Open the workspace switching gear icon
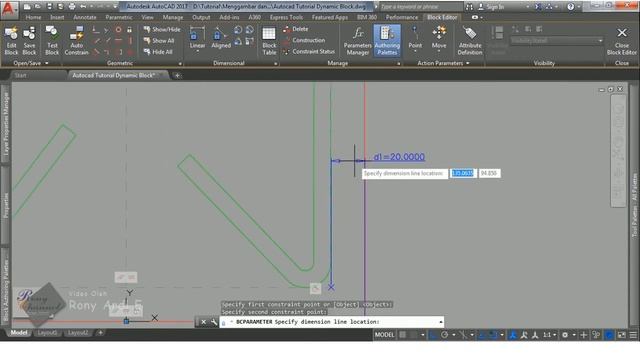The width and height of the screenshot is (640, 360). pos(565,335)
